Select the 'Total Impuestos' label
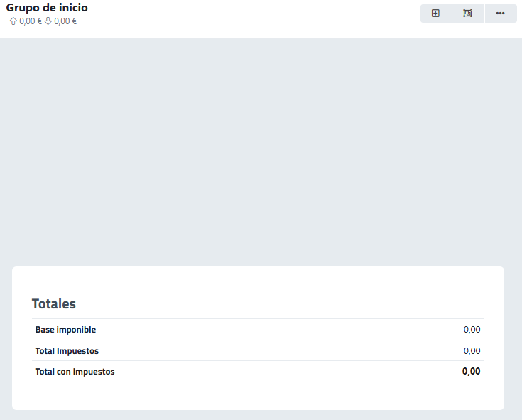The width and height of the screenshot is (522, 420). pyautogui.click(x=67, y=351)
